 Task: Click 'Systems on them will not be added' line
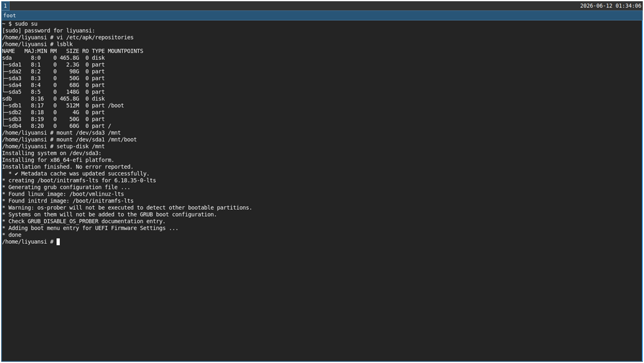[109, 215]
